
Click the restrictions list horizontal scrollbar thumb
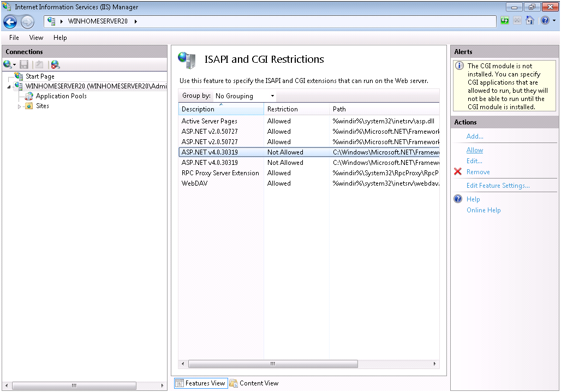click(270, 364)
